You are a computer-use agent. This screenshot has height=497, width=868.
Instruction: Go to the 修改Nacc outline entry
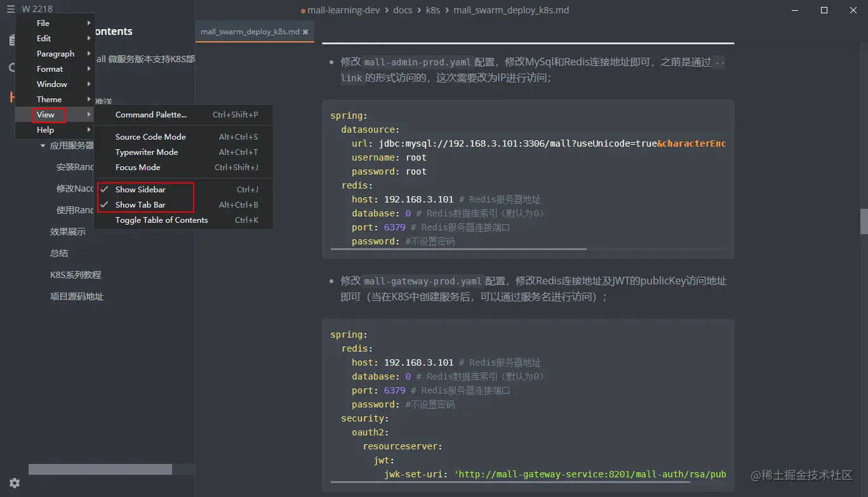[75, 189]
